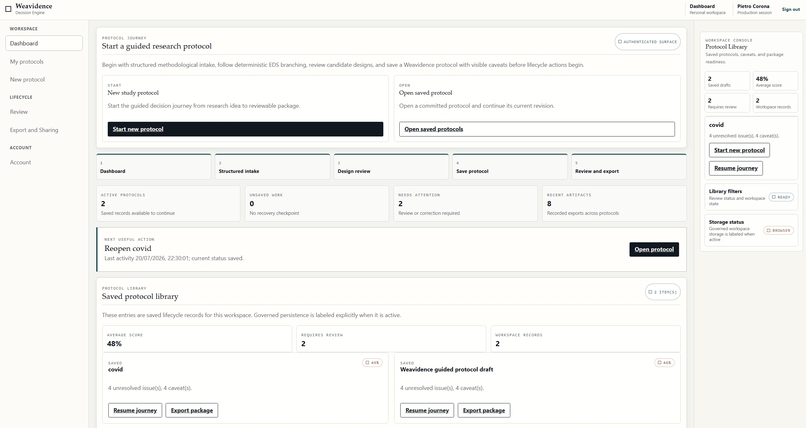Select step 3 Design review tab
806x428 pixels.
(x=391, y=166)
